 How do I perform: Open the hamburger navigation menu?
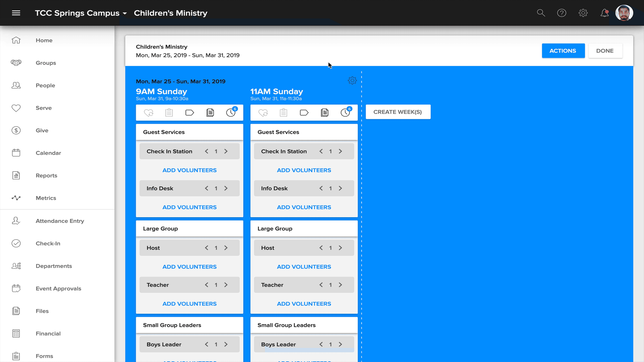pos(16,13)
